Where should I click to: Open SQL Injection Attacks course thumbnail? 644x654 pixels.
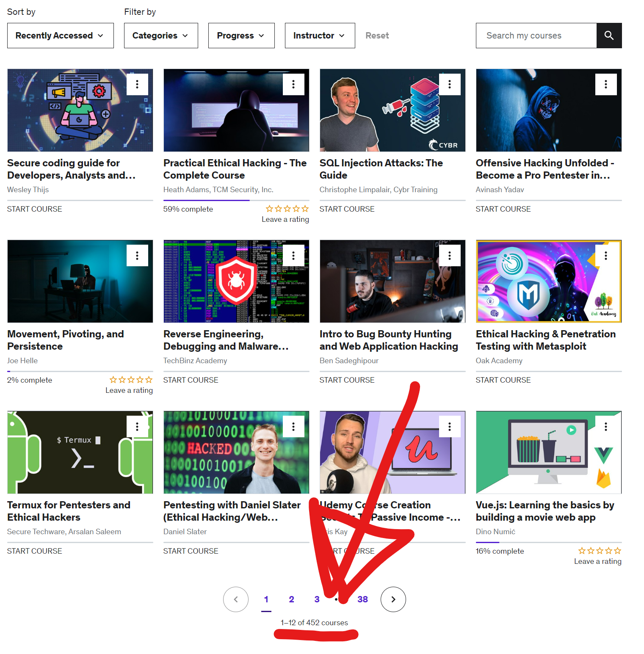[392, 110]
